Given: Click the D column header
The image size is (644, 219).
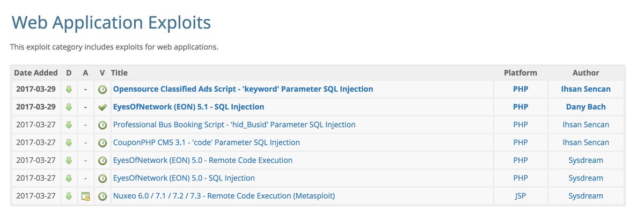Looking at the screenshot, I should click(x=69, y=73).
